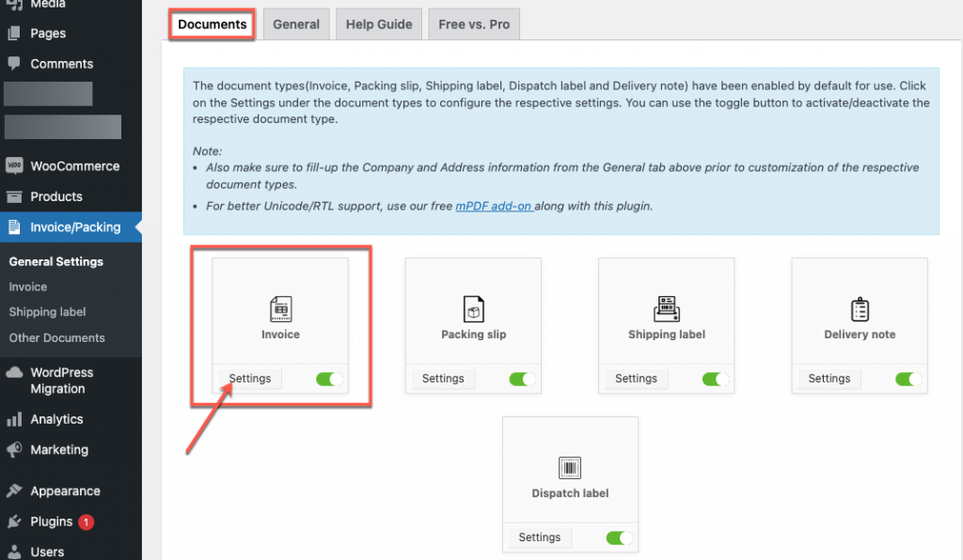Screen dimensions: 963x560
Task: Select the Documents tab
Action: (212, 24)
